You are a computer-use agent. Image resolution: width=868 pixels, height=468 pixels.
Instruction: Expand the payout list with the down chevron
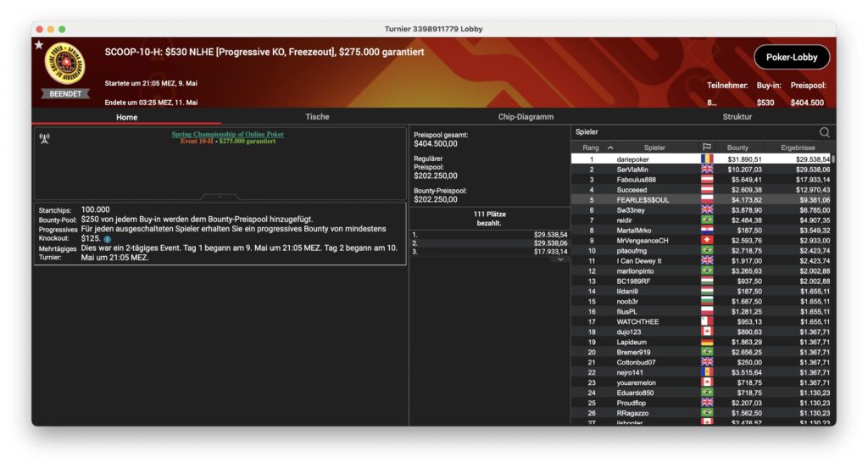559,259
